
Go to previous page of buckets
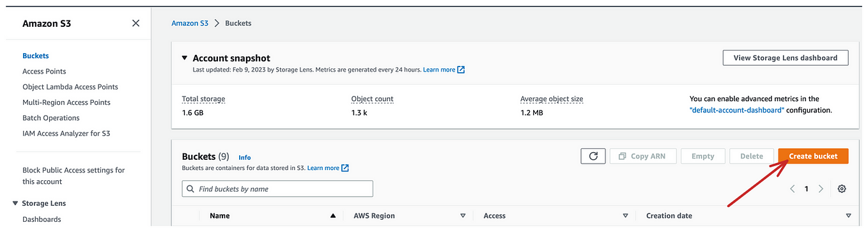coord(793,189)
